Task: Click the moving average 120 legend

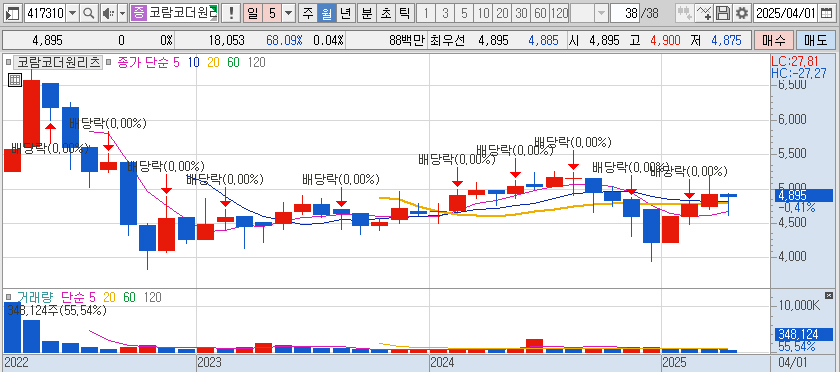Action: coord(257,63)
